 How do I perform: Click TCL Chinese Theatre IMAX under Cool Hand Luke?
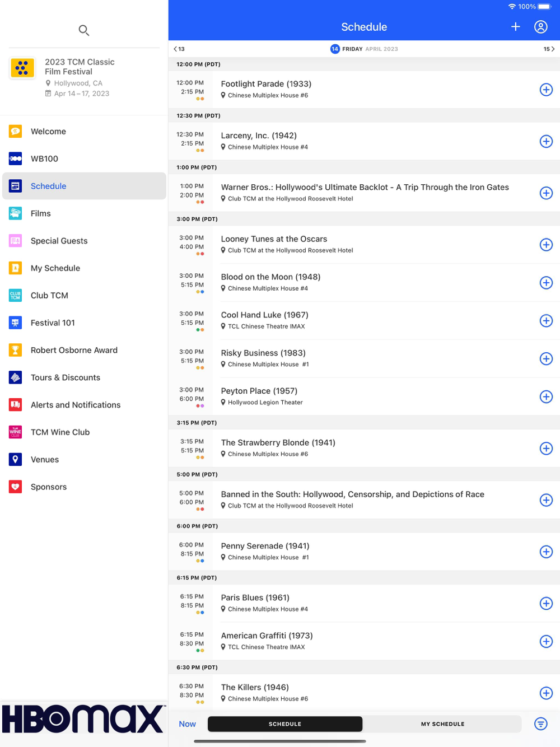coord(266,326)
